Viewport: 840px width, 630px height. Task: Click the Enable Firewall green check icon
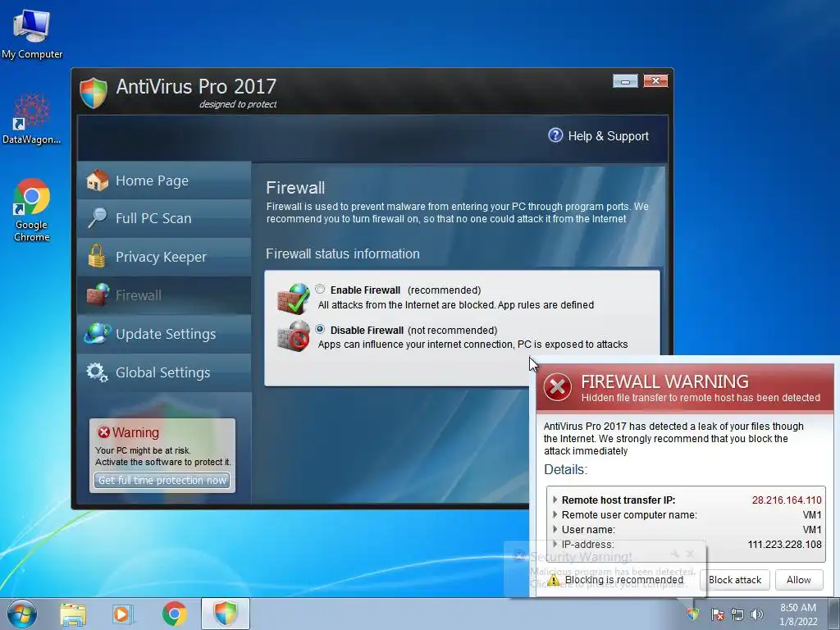pyautogui.click(x=294, y=298)
